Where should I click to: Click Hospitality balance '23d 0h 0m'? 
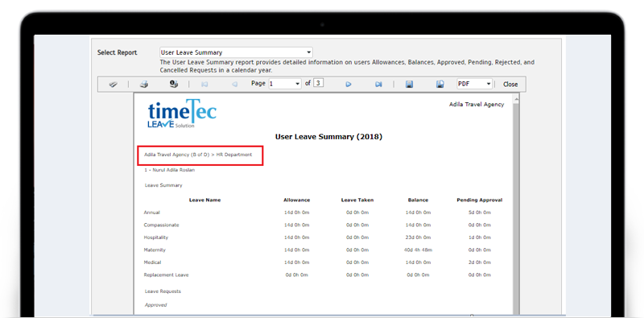[x=418, y=237]
